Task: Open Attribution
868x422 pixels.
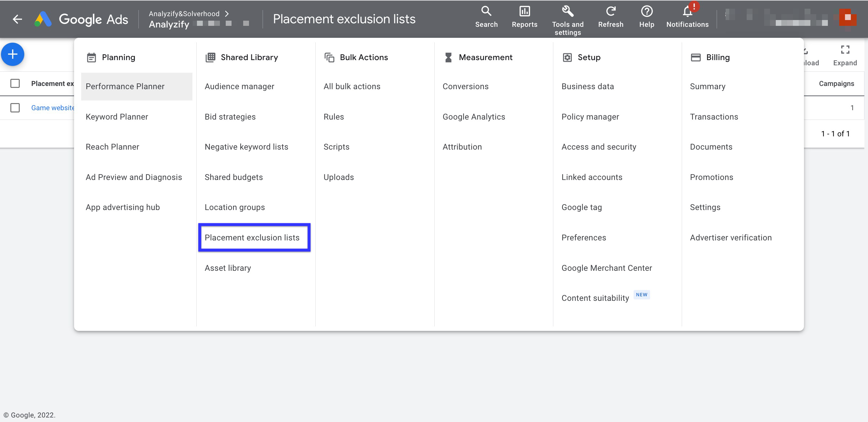Action: click(x=462, y=147)
